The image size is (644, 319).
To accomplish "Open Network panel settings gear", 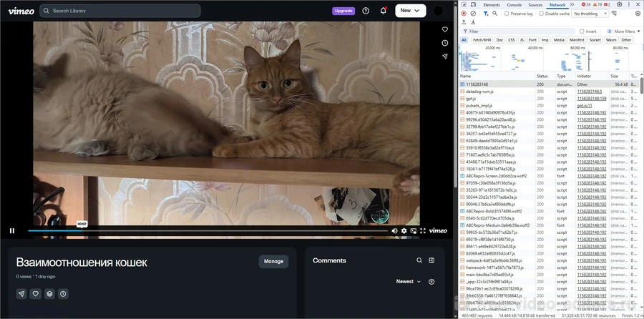I will point(638,14).
